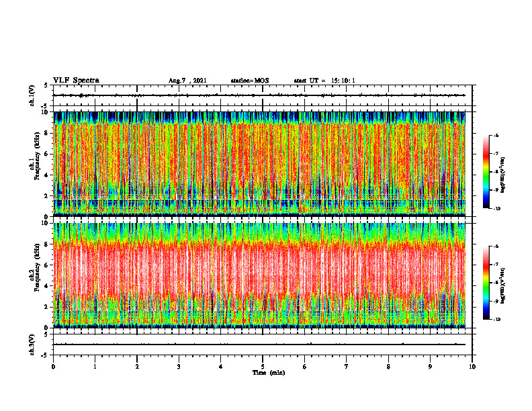Viewport: 532px width, 411px height.
Task: Click the date text "Aug.7 , 2021"
Action: pyautogui.click(x=187, y=81)
